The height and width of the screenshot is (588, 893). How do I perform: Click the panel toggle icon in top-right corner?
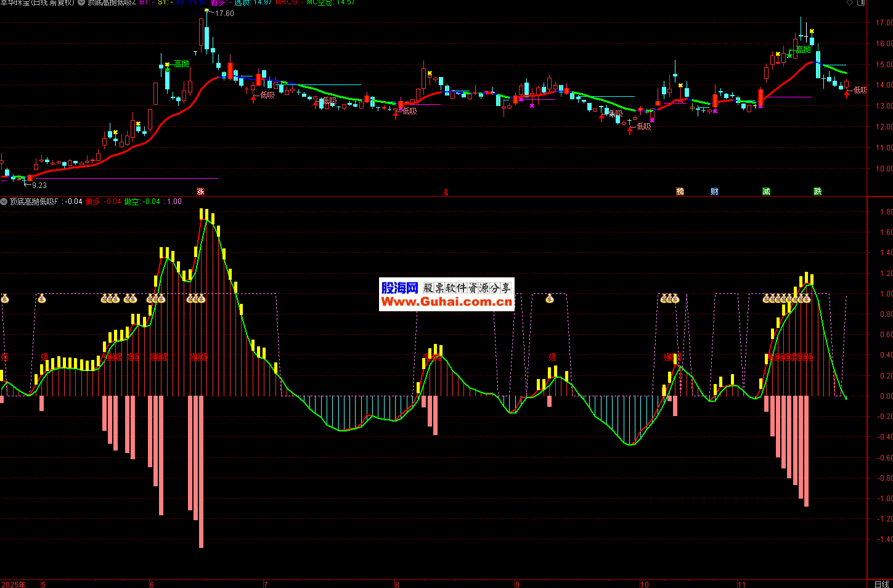[862, 2]
